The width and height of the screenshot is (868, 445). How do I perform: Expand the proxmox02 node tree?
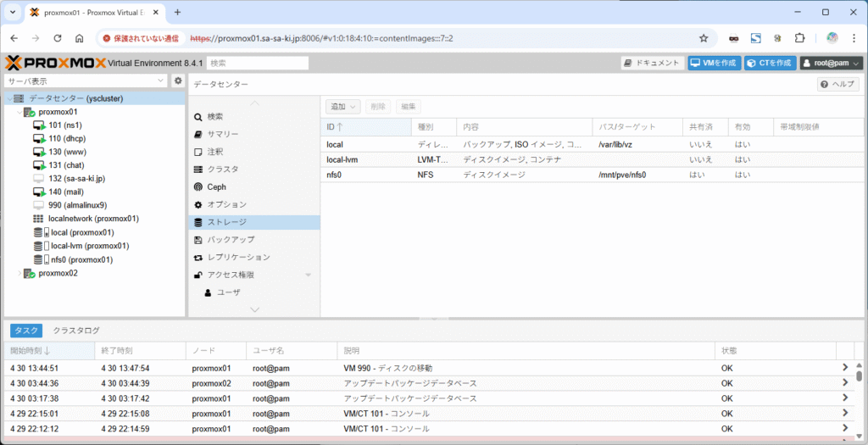[19, 273]
